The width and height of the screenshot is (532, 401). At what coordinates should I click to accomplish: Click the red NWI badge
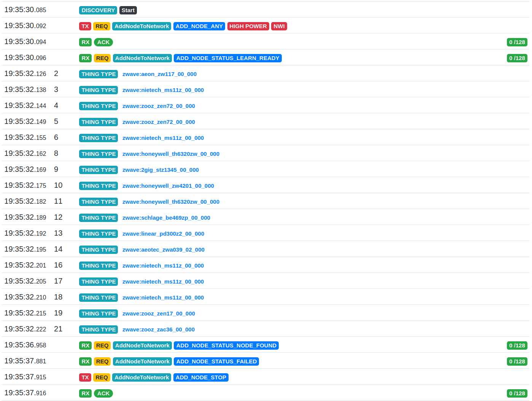(279, 26)
